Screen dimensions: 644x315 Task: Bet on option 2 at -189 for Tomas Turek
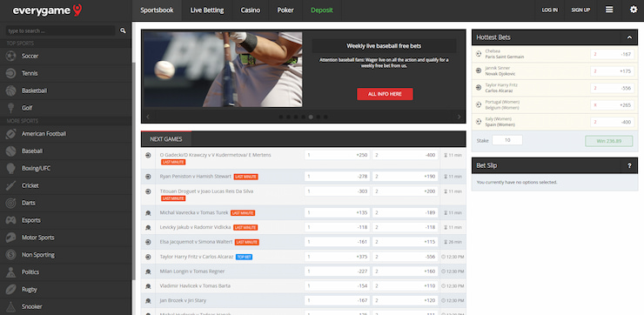(405, 213)
